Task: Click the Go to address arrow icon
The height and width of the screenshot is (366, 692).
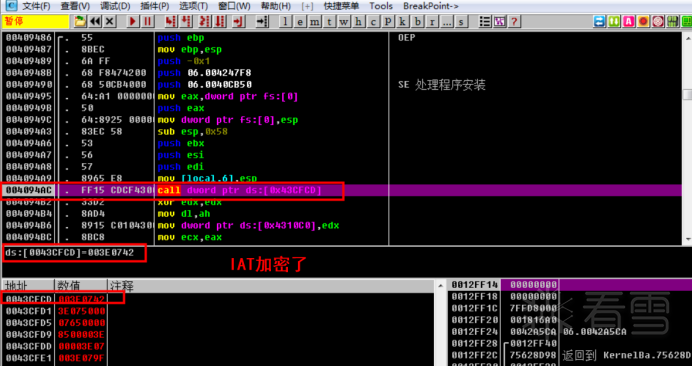Action: [263, 21]
